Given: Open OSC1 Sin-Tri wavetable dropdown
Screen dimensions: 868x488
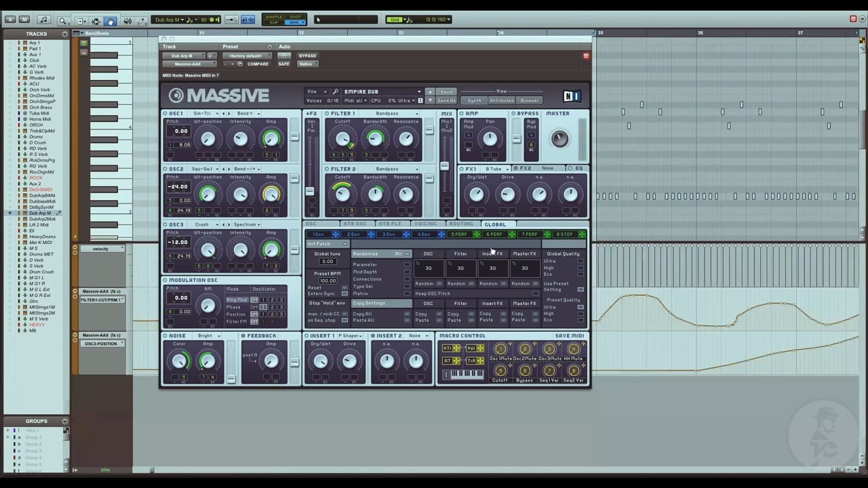Looking at the screenshot, I should 205,113.
